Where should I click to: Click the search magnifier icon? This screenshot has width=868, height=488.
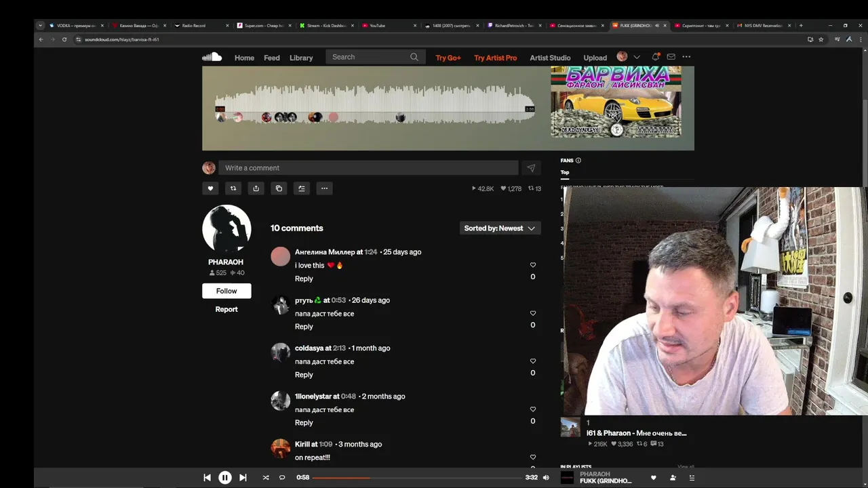414,57
